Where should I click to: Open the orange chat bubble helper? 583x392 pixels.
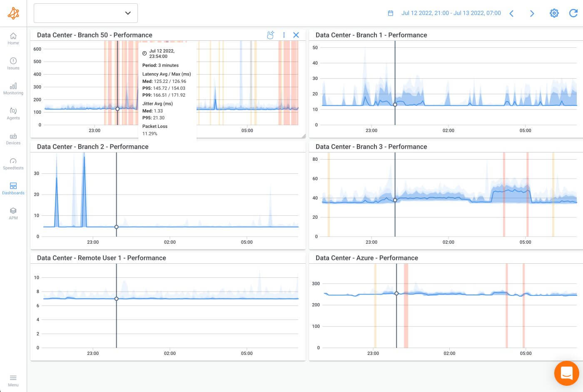(x=567, y=373)
